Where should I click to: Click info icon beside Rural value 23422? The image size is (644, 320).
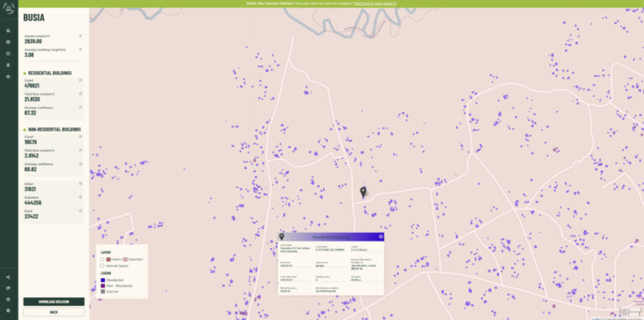[x=80, y=211]
